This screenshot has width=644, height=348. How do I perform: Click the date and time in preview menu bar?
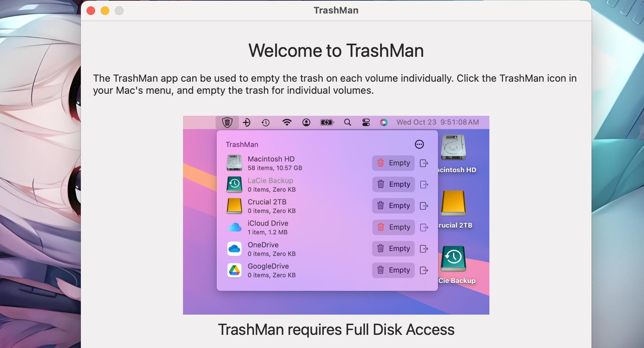438,122
